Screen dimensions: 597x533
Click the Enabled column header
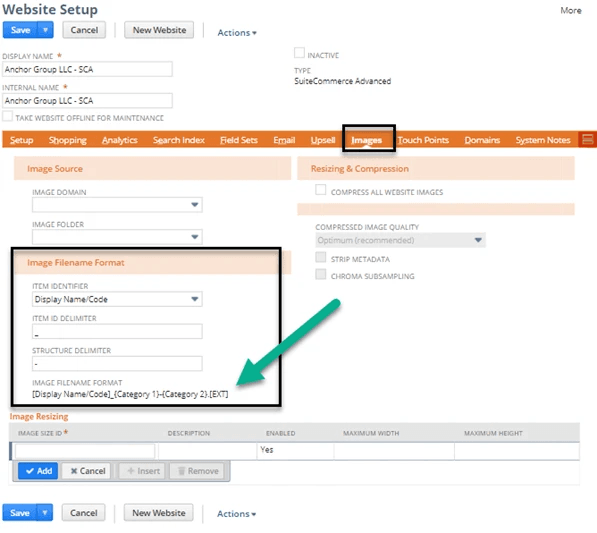tap(281, 433)
